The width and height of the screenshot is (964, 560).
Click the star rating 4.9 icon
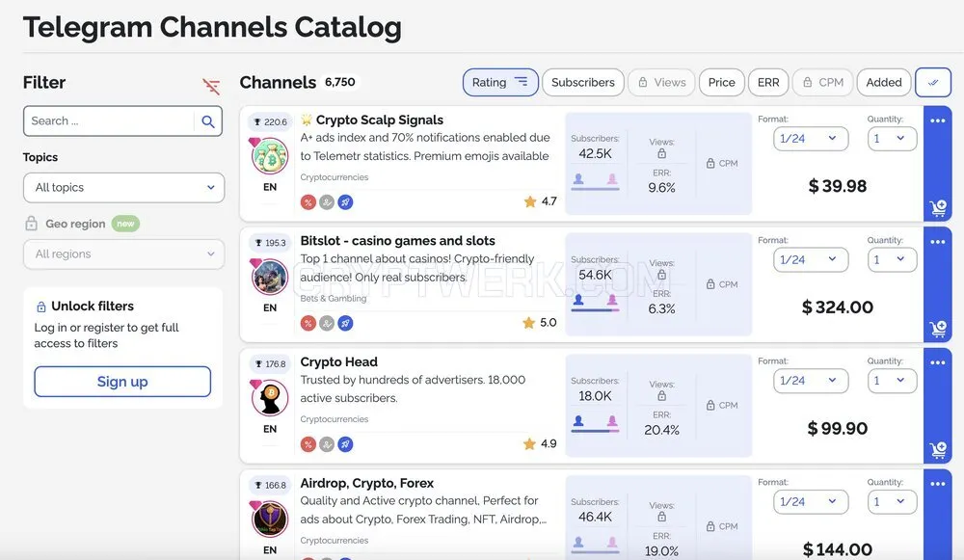pos(529,443)
